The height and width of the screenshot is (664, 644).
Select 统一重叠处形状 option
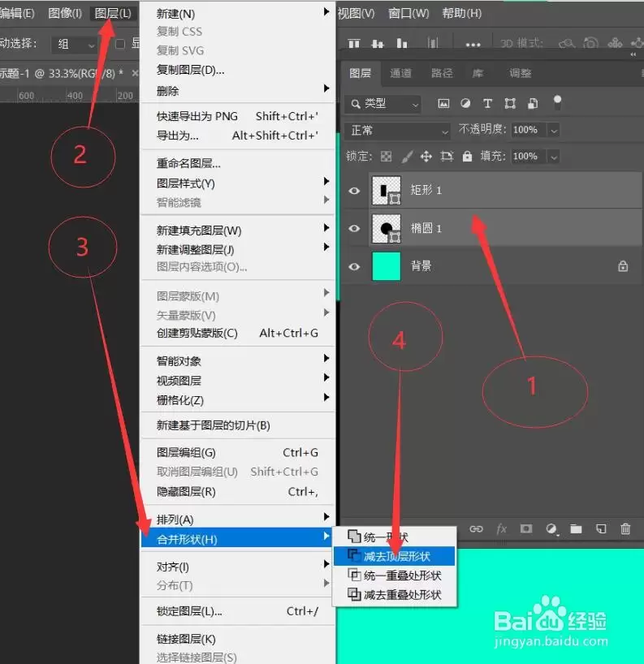pos(394,576)
